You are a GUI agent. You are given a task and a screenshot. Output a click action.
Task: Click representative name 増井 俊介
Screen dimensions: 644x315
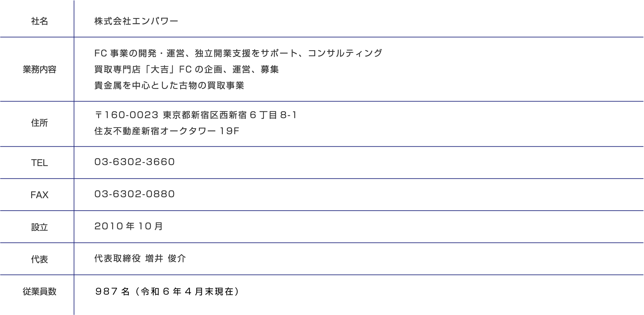click(x=165, y=259)
